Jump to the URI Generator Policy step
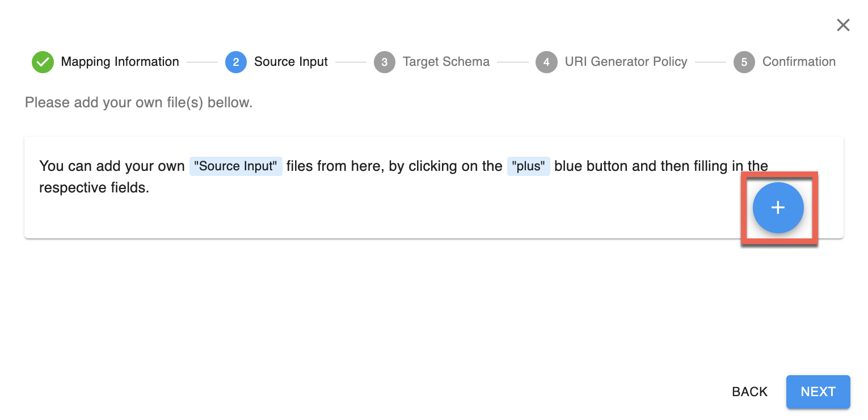The width and height of the screenshot is (868, 420). pyautogui.click(x=626, y=62)
